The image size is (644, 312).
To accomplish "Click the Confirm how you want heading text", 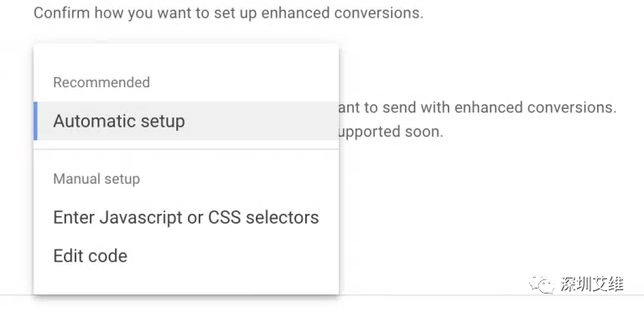I will [x=228, y=13].
